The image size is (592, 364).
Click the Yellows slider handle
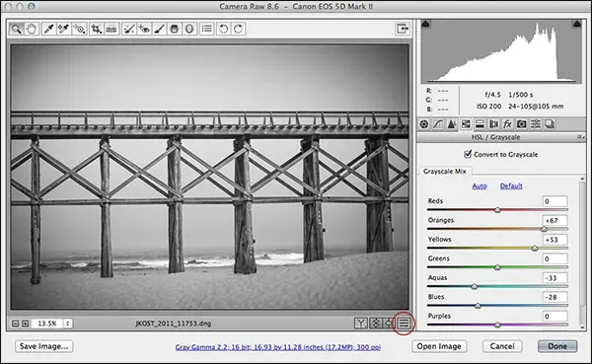(535, 248)
